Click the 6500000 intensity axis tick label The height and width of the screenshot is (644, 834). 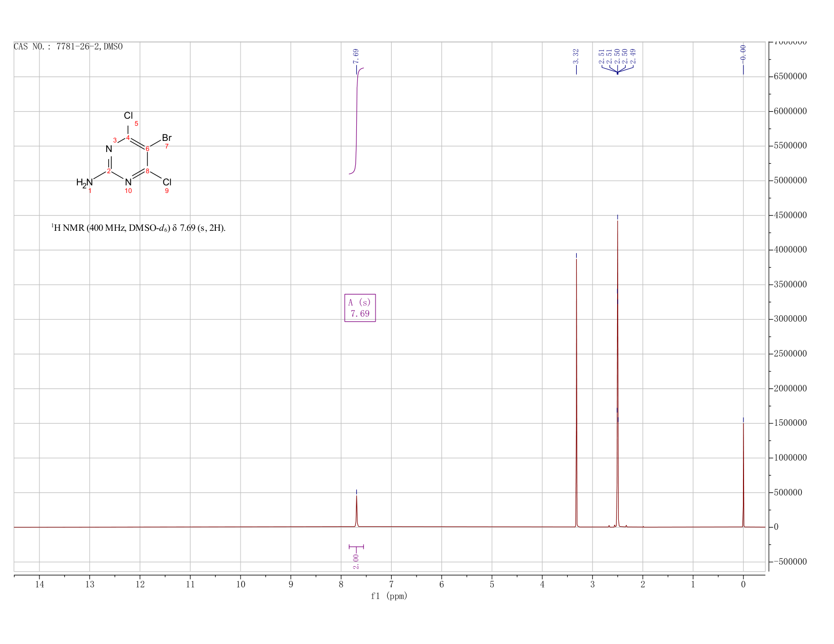[790, 77]
